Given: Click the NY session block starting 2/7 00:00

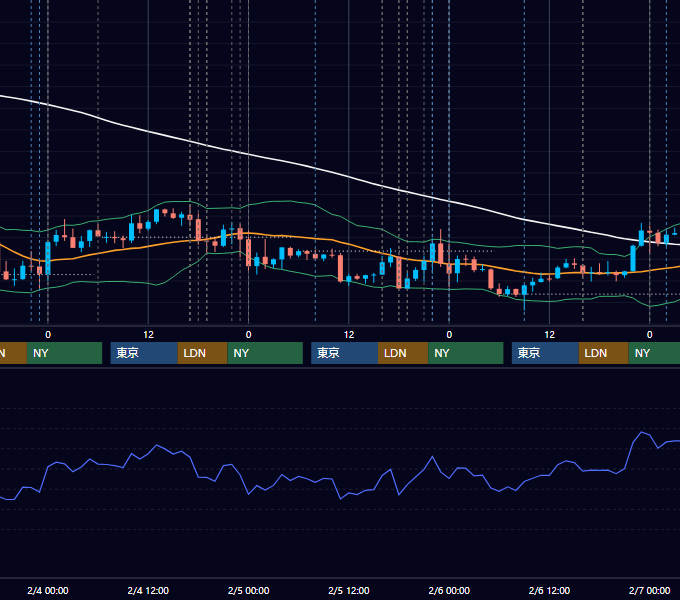Looking at the screenshot, I should click(654, 353).
